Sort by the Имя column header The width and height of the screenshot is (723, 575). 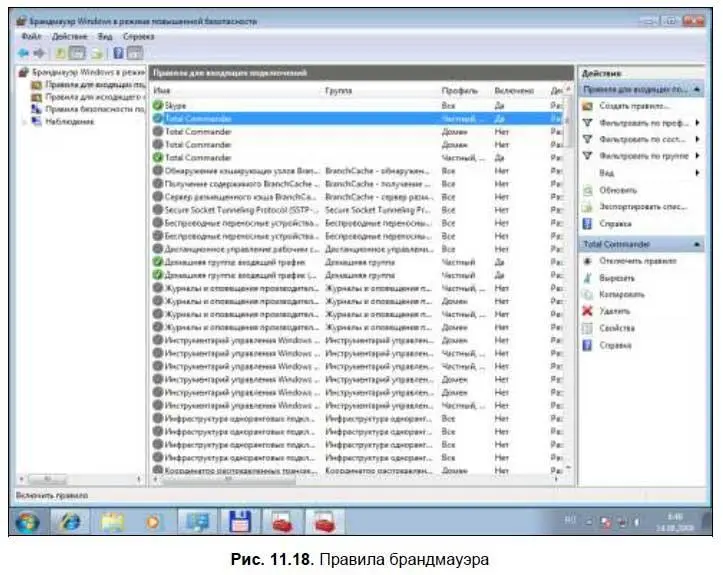point(237,91)
